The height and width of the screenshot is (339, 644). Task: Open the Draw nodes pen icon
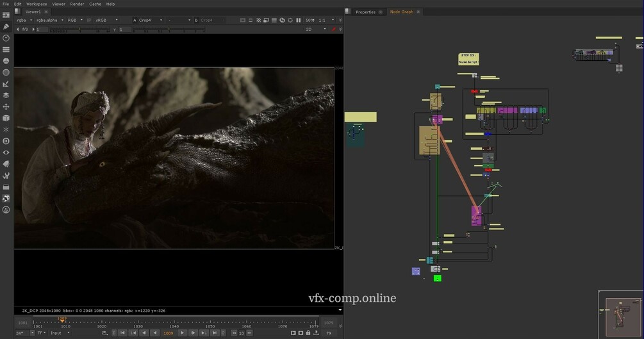pos(6,26)
